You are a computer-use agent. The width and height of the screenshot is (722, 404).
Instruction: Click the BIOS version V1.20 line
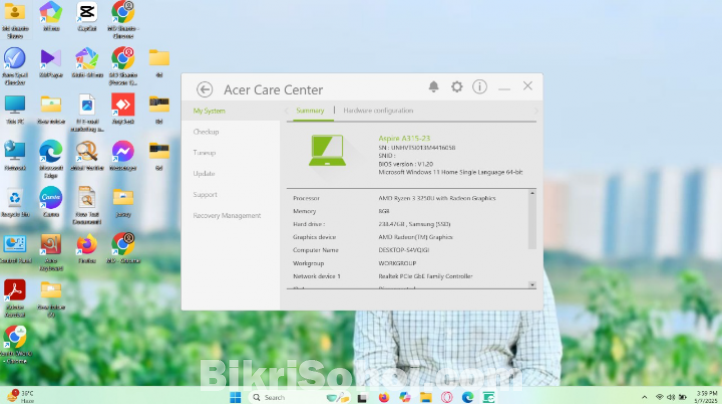(x=406, y=164)
